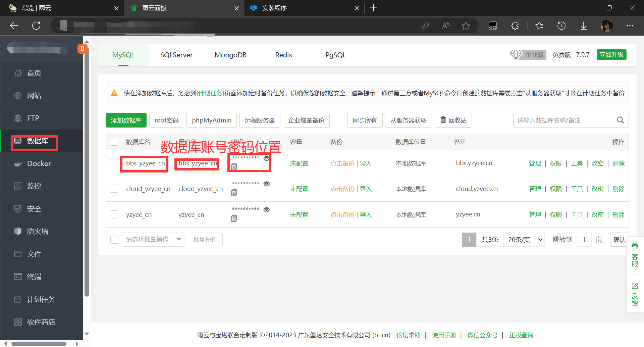Screen dimensions: 644x347
Task: Open the Firewall (防火墙) sidebar item
Action: pos(37,232)
